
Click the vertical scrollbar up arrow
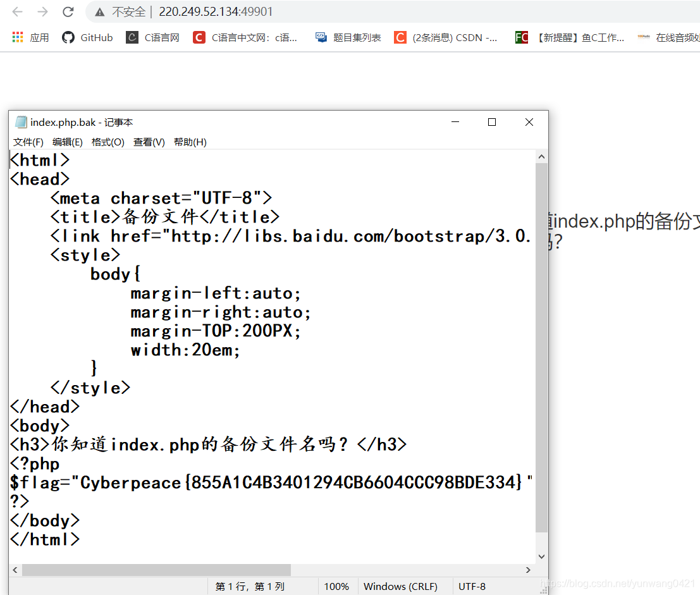tap(541, 157)
